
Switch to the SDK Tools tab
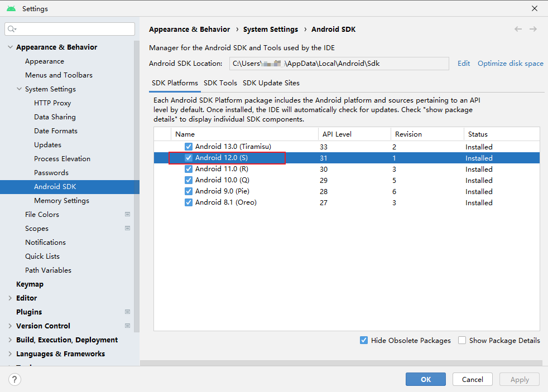click(x=220, y=83)
